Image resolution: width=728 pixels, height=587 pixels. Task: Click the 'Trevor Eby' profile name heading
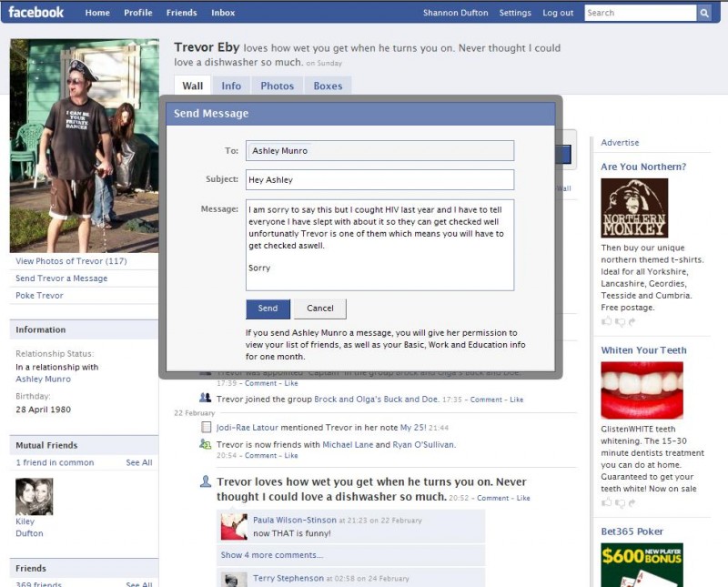[x=207, y=47]
